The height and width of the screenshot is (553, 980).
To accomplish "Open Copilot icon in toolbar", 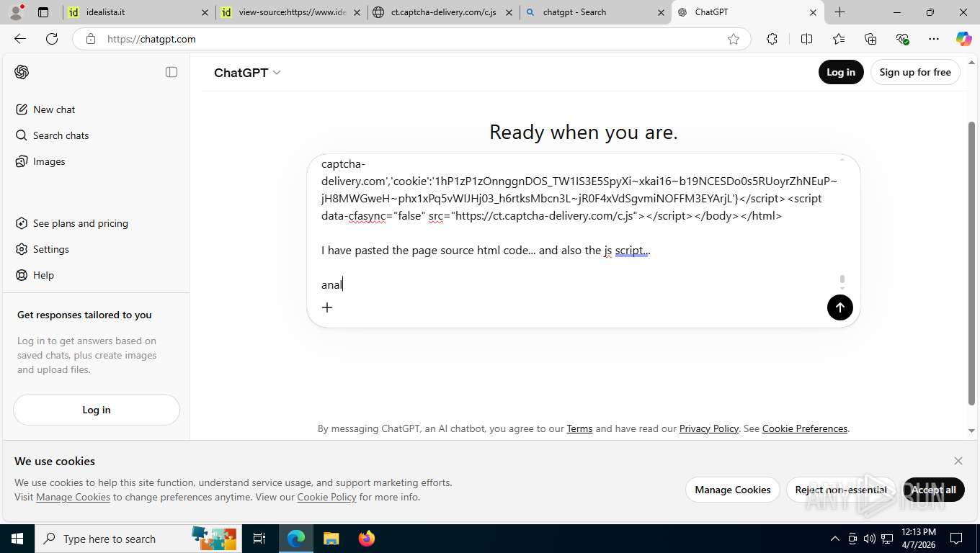I will tap(964, 39).
